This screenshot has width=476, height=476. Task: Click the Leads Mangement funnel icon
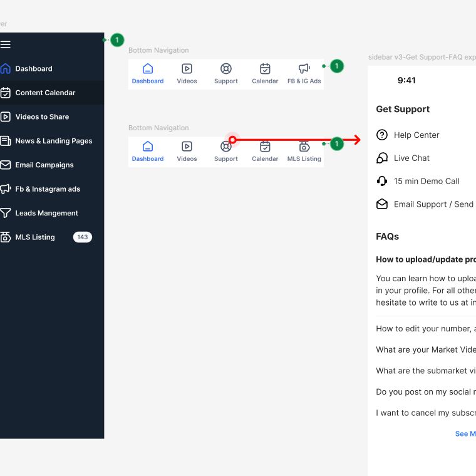[6, 213]
